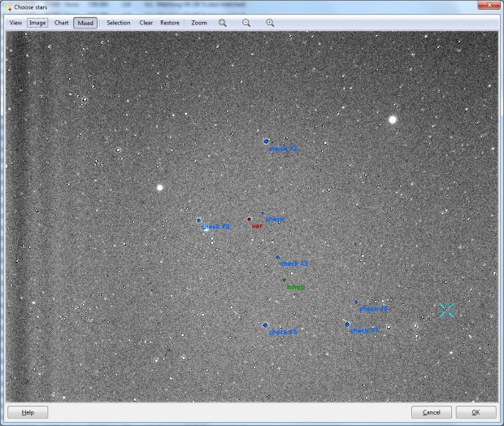Select the green comp star marker

[x=284, y=280]
